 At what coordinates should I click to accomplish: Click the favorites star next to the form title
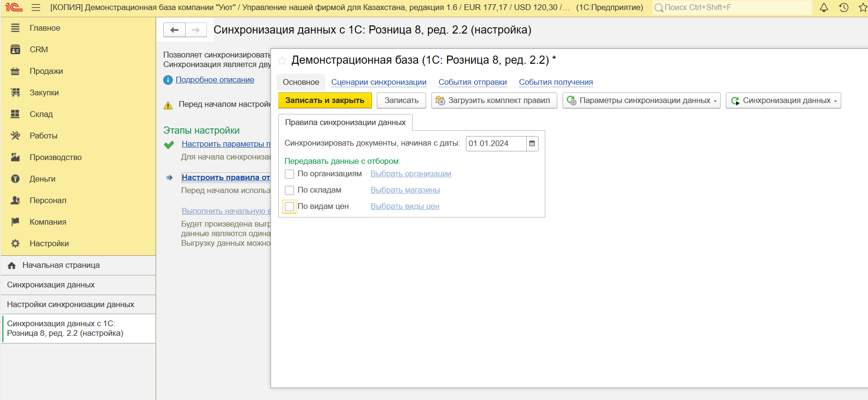[x=282, y=61]
